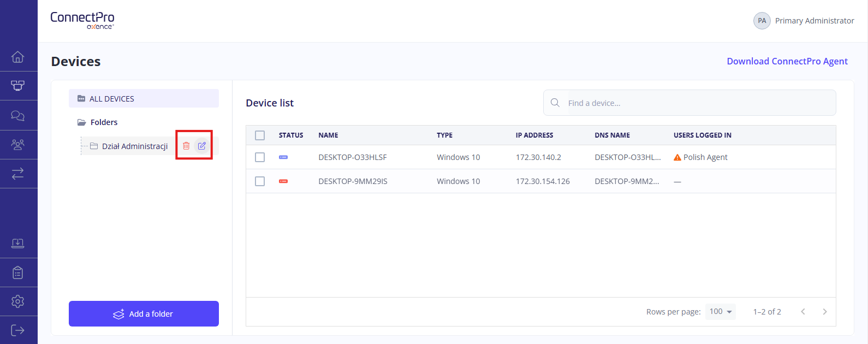The width and height of the screenshot is (868, 344).
Task: Click the Find a device search field
Action: 699,103
